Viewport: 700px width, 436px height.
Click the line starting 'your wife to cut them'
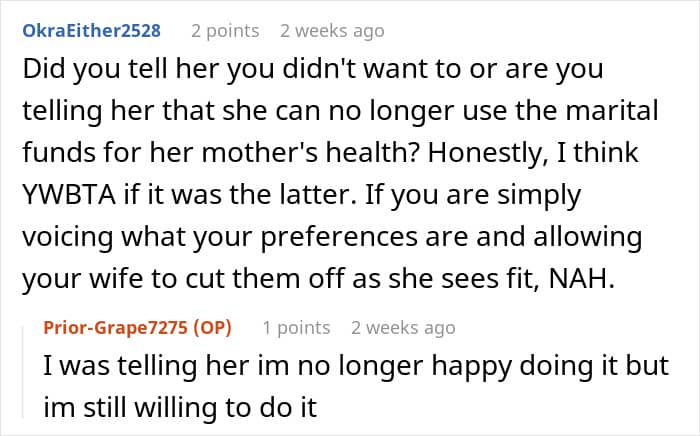(x=319, y=280)
